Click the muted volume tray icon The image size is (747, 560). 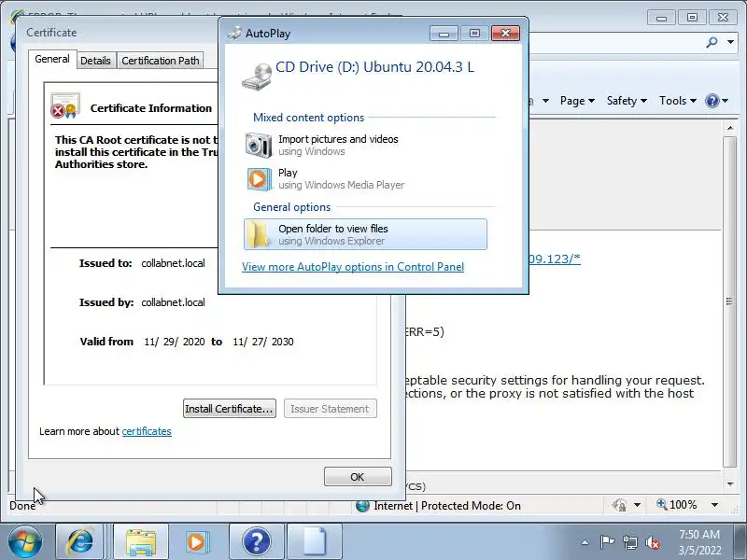(x=653, y=542)
